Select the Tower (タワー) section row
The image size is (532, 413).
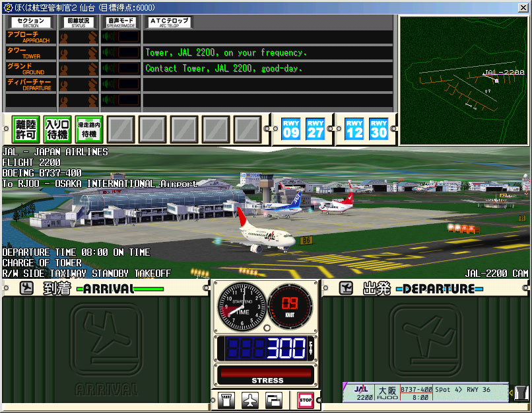click(x=30, y=53)
